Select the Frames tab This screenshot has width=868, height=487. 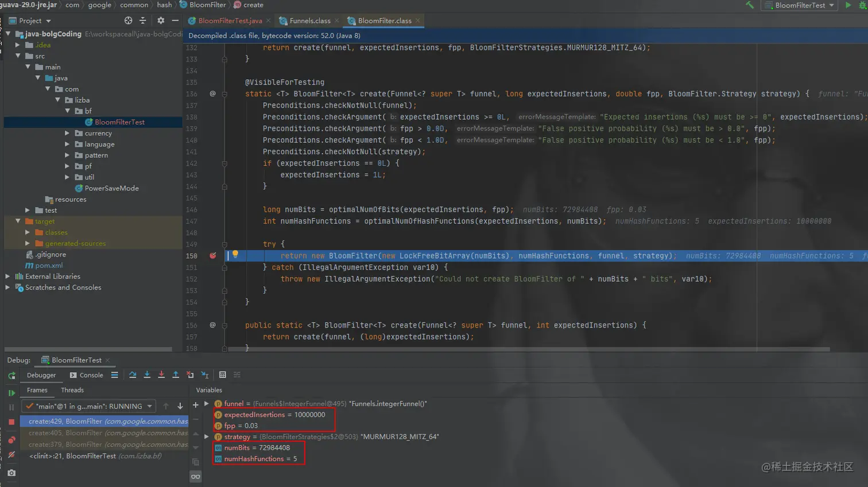coord(37,390)
